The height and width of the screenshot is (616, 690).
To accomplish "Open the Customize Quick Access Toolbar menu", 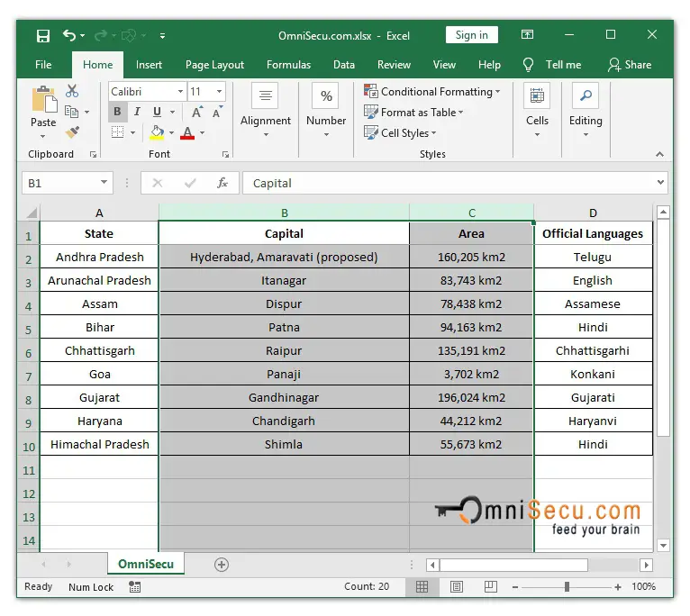I will 162,36.
